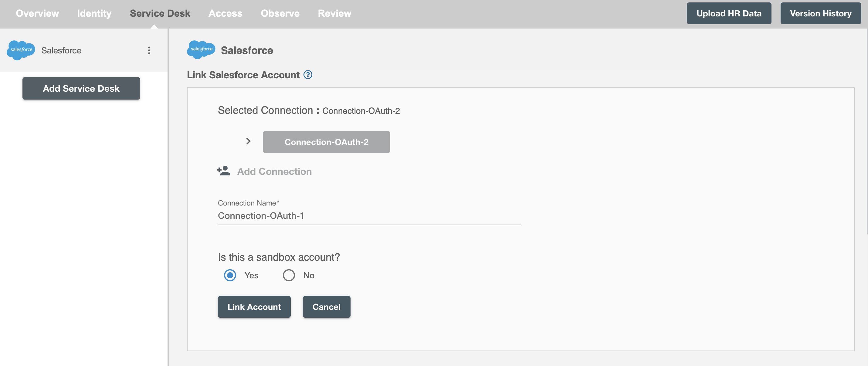
Task: Click the Version History button icon
Action: pyautogui.click(x=821, y=13)
